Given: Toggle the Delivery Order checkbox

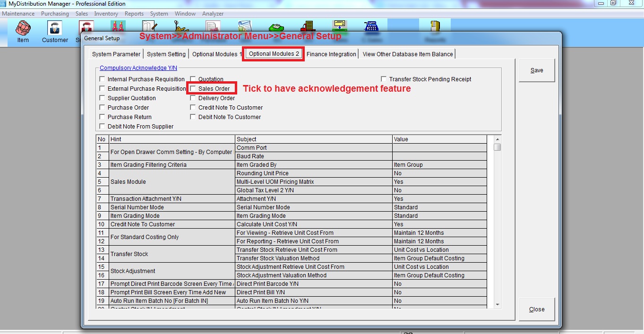Looking at the screenshot, I should tap(193, 98).
